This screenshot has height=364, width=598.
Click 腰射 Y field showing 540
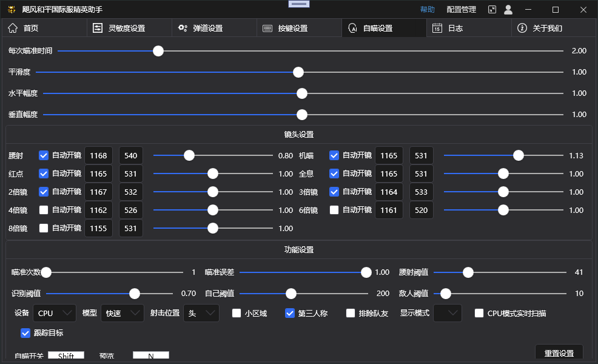[131, 155]
